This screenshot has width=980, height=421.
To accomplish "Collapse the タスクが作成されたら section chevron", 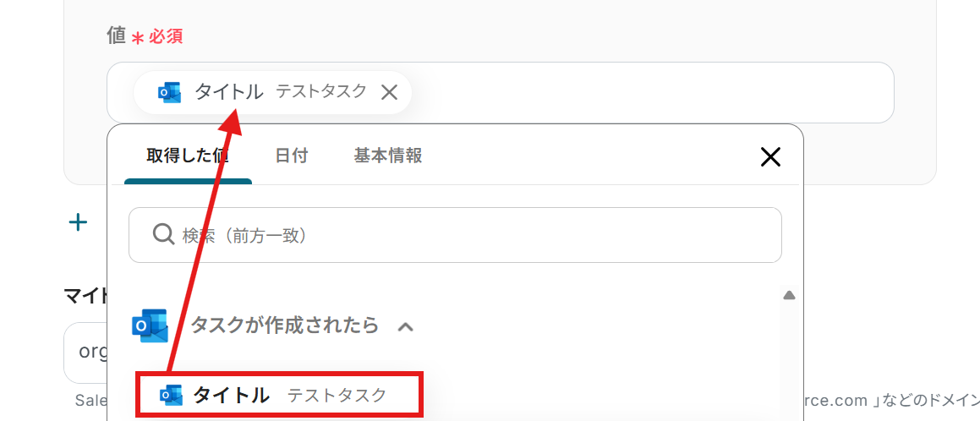I will coord(406,326).
